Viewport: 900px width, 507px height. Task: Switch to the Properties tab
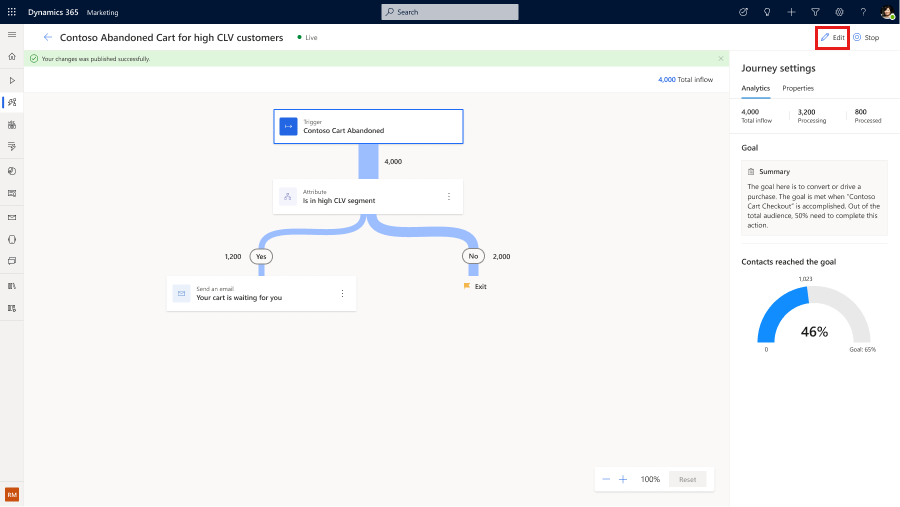tap(798, 88)
